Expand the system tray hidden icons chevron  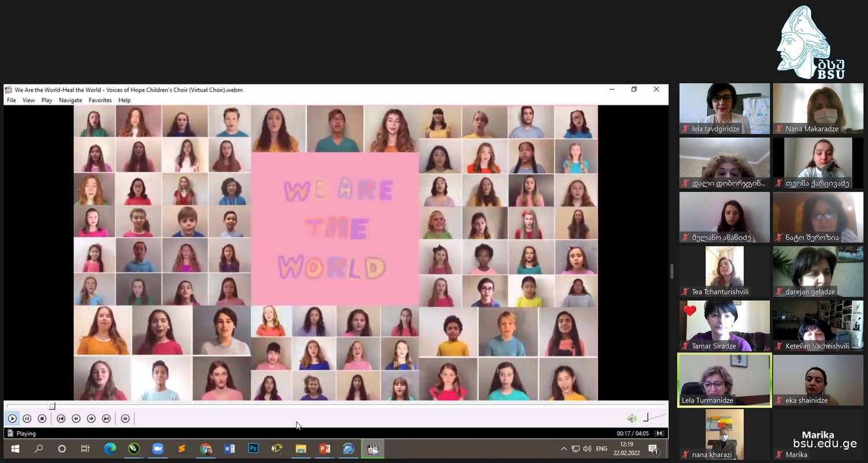[564, 449]
